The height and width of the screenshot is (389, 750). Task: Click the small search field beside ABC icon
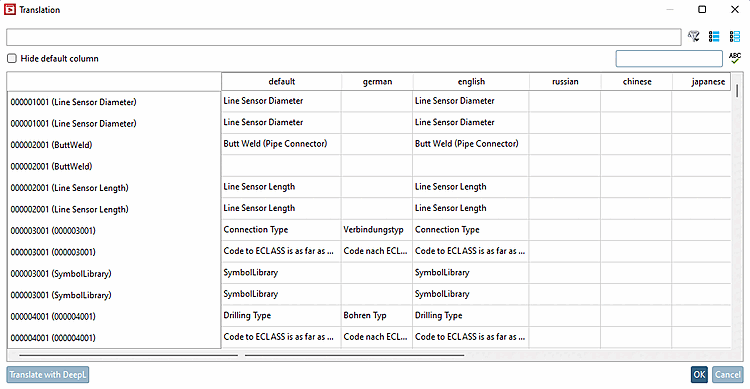[669, 58]
